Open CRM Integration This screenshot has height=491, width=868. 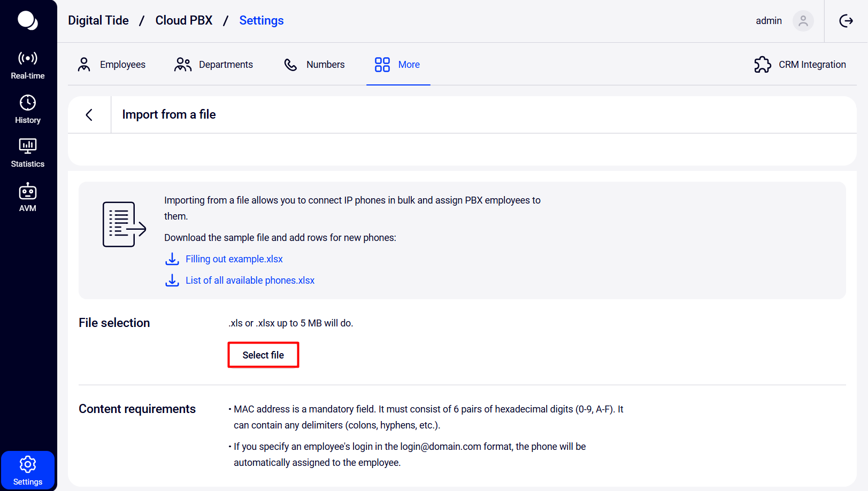(800, 65)
